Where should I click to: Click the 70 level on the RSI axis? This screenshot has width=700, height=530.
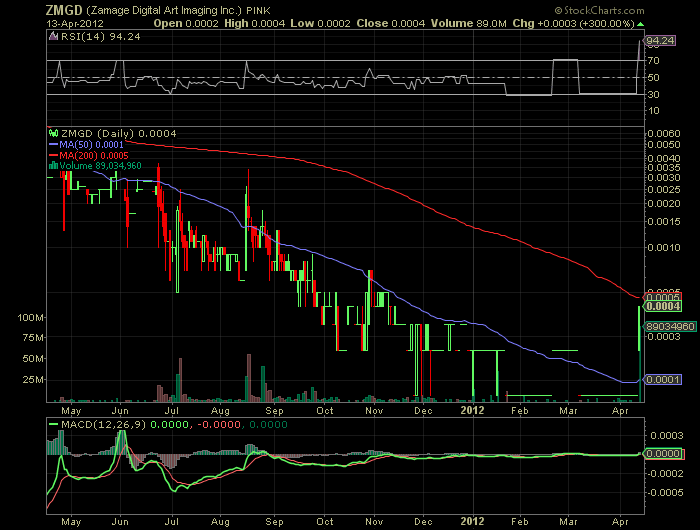(654, 60)
